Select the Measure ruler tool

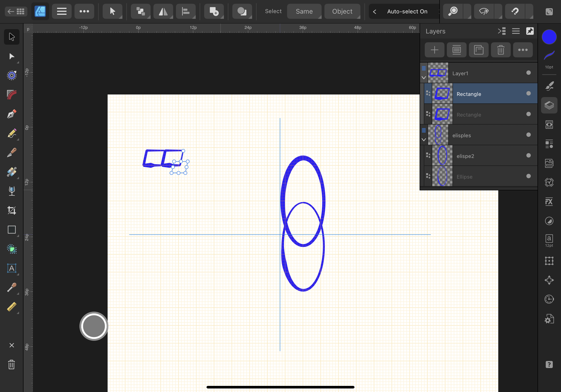12,307
